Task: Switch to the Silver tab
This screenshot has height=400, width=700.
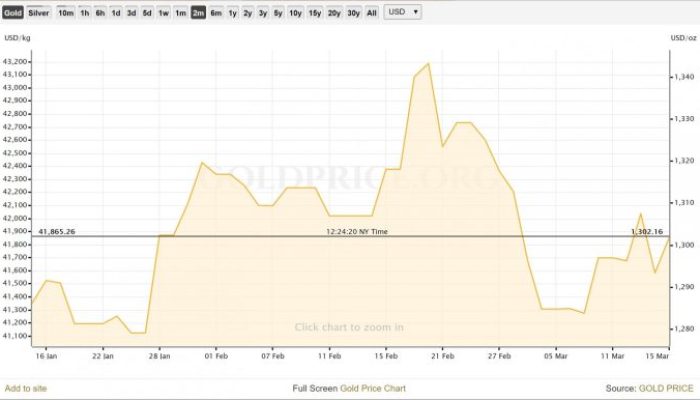Action: click(x=39, y=12)
